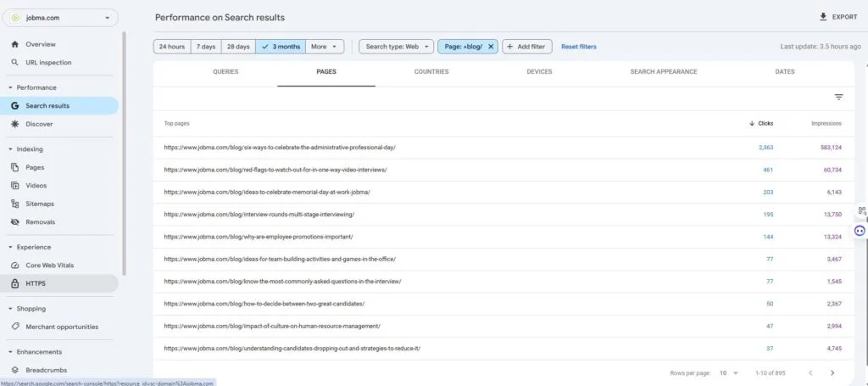Screen dimensions: 868x386
Task: Select the 7 days date range
Action: (x=206, y=47)
